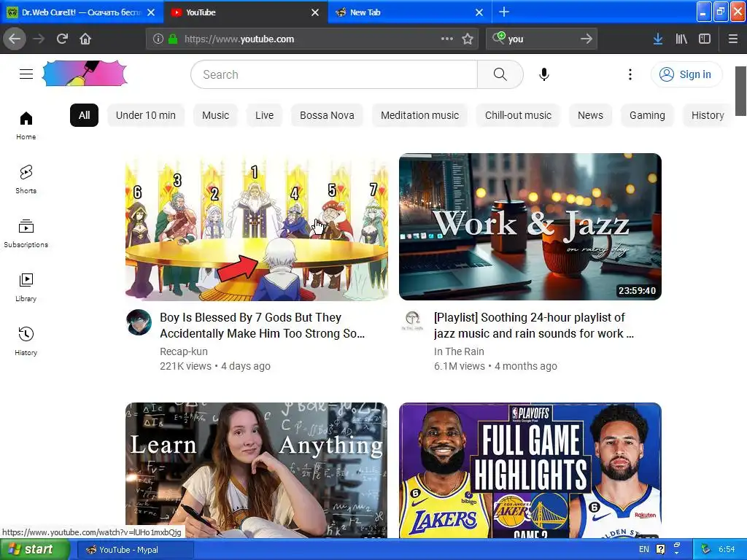Click the help question mark tray icon
This screenshot has height=560, width=747.
click(660, 549)
